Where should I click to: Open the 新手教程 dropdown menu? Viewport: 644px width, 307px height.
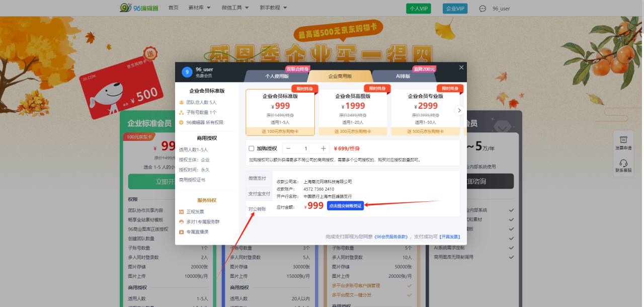point(273,8)
